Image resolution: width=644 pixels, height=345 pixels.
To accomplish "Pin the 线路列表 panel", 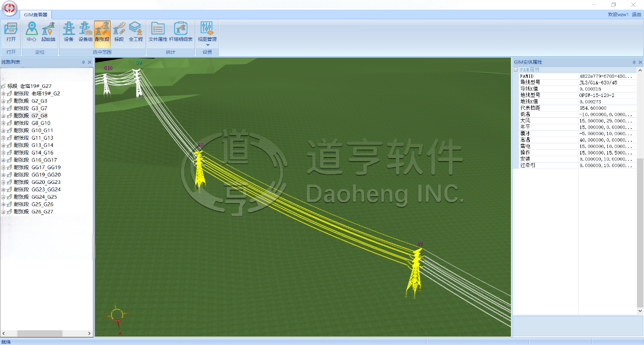I will point(83,62).
